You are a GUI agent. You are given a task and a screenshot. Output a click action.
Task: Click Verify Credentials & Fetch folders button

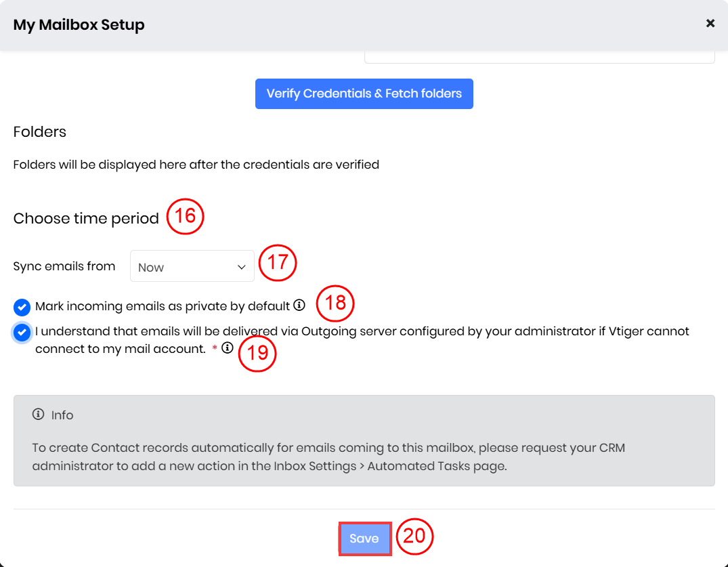pyautogui.click(x=364, y=93)
